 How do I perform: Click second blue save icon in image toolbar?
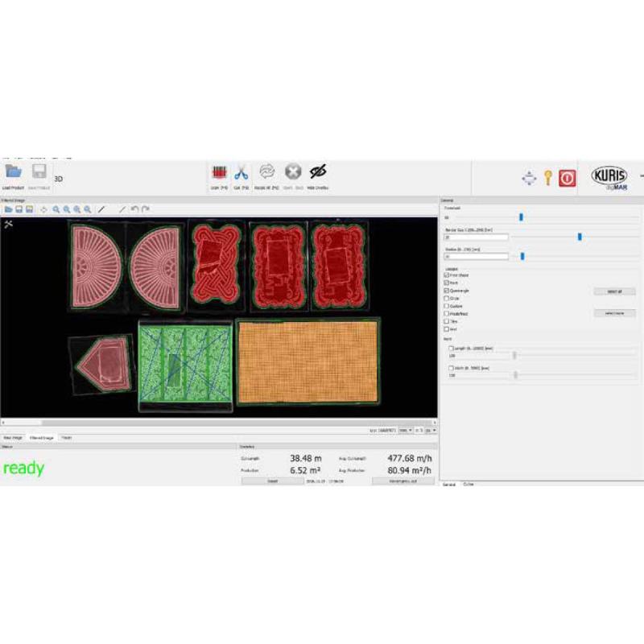tap(30, 209)
